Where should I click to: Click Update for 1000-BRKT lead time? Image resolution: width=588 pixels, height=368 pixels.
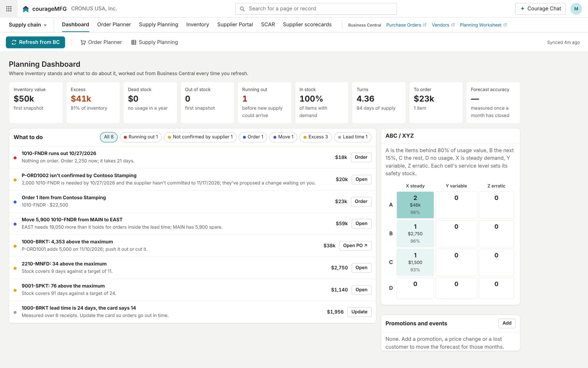pyautogui.click(x=359, y=312)
